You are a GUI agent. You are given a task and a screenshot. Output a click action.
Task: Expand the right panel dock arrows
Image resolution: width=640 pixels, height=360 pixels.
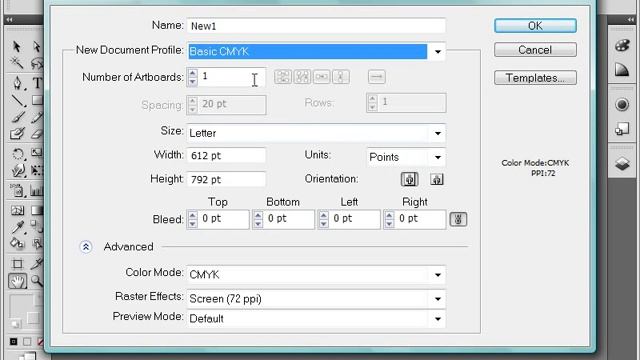coord(631,19)
